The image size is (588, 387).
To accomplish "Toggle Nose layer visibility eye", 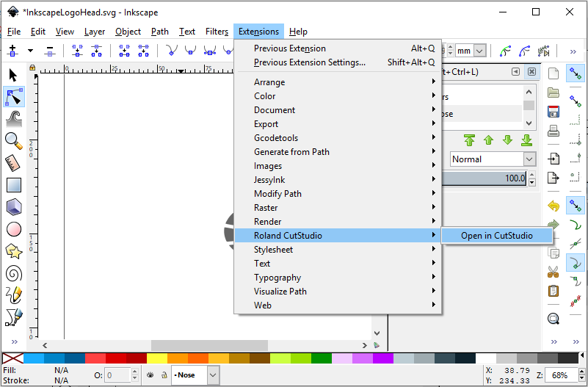I will pos(150,375).
